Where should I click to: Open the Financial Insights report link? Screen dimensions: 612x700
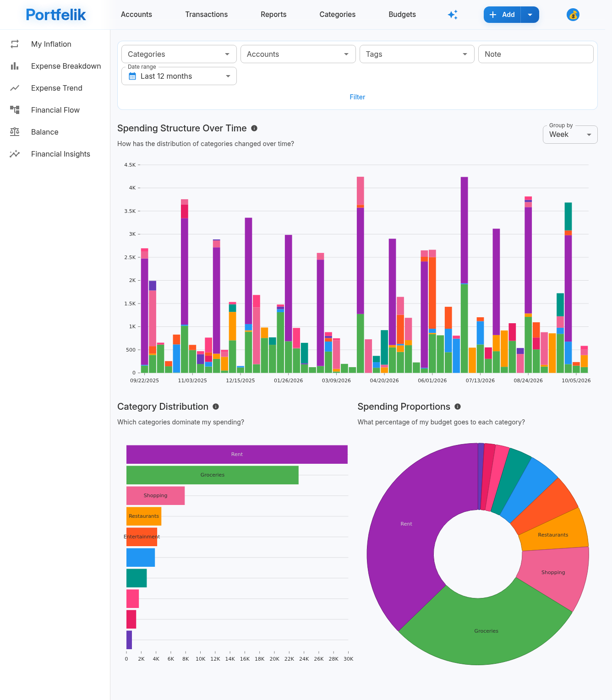(x=55, y=154)
